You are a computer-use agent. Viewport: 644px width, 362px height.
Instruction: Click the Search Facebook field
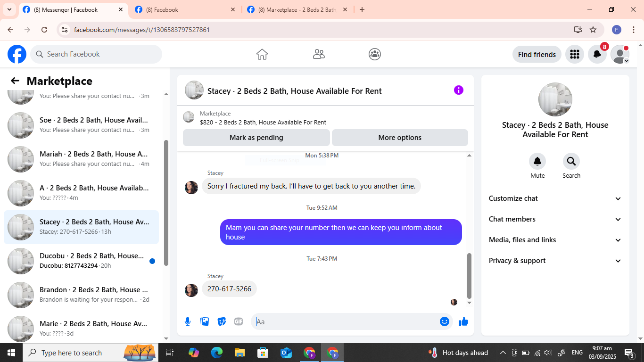96,54
